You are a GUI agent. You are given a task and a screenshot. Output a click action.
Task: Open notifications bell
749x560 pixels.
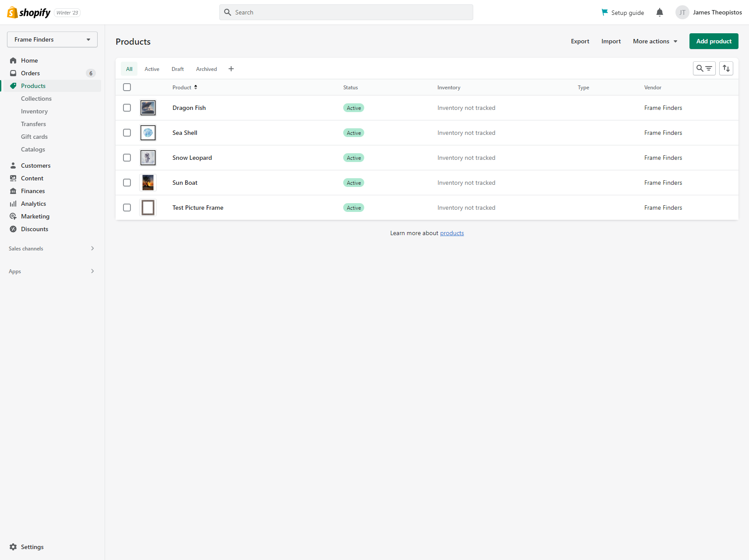660,12
